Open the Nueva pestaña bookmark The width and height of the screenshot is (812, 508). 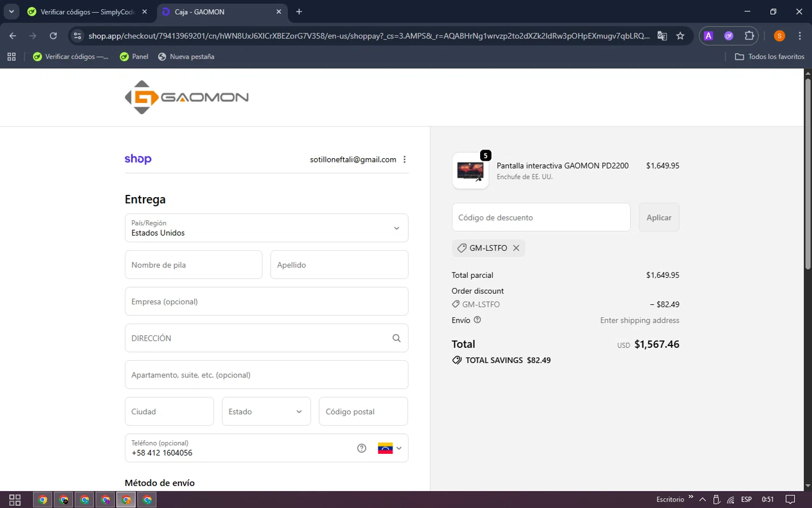coord(186,56)
